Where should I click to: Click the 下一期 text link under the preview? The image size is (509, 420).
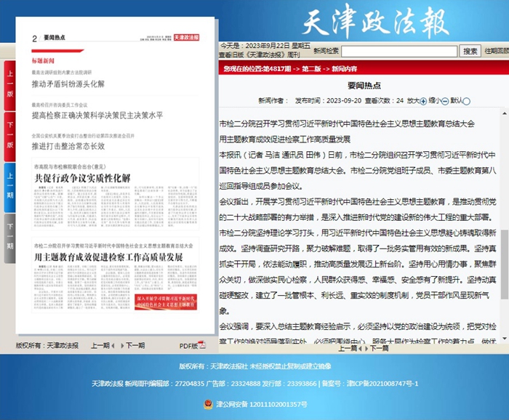[x=135, y=346]
